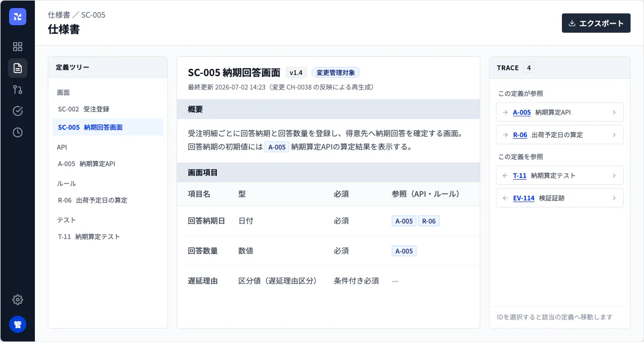Open the dashboard grid icon in sidebar

[x=18, y=47]
